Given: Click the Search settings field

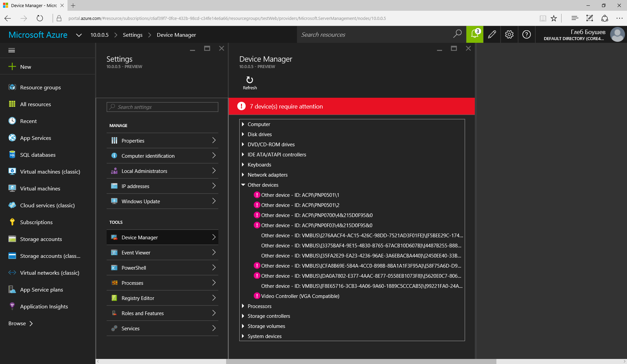Looking at the screenshot, I should [x=162, y=107].
